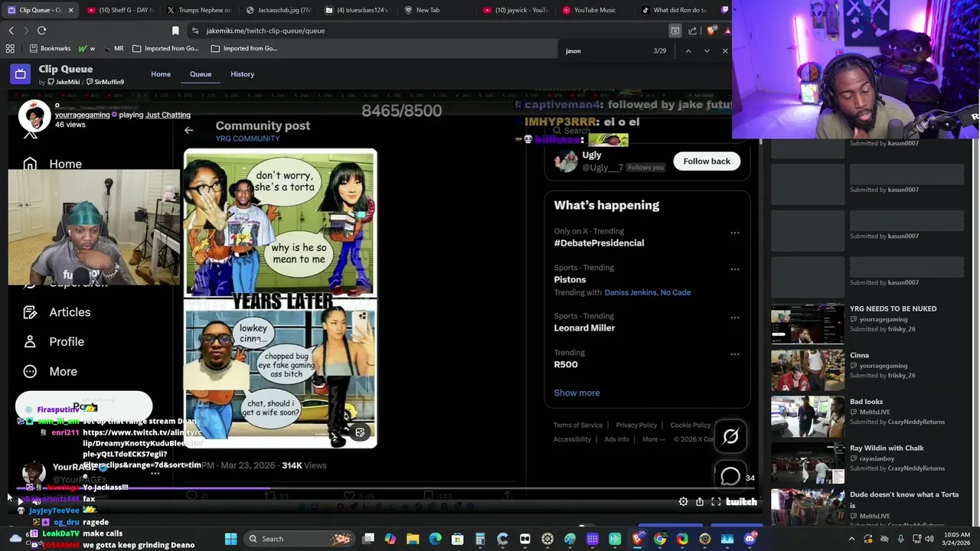Screen dimensions: 980x551
Task: Open the Privacy Policy footer link
Action: point(636,425)
